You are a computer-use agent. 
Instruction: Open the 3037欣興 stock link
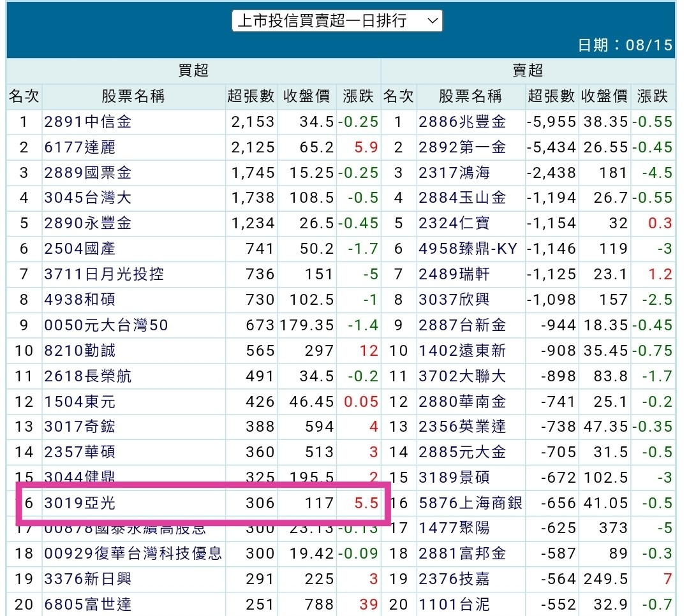(454, 300)
